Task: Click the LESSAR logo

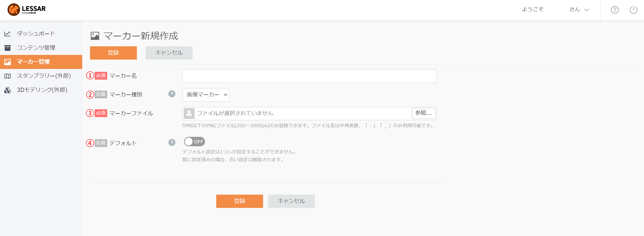Action: coord(27,10)
